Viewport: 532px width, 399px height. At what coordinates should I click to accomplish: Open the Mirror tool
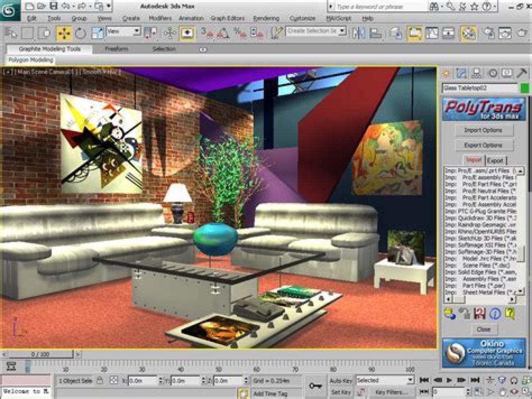358,33
